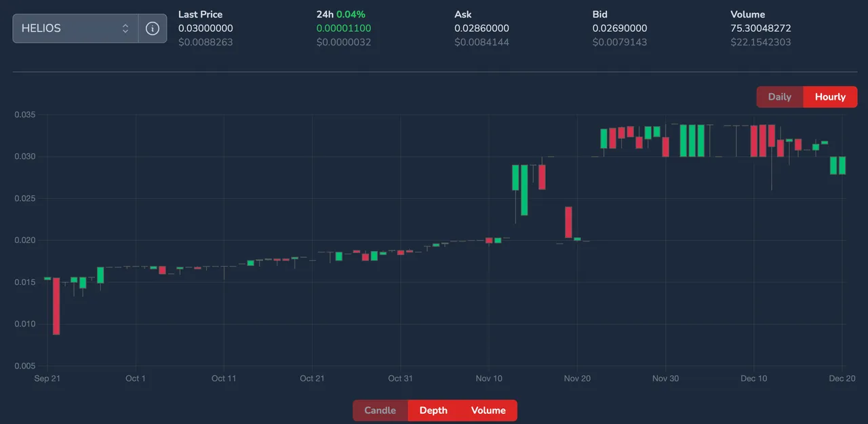Click the Ask price 0.02860000
This screenshot has width=868, height=424.
click(x=481, y=28)
